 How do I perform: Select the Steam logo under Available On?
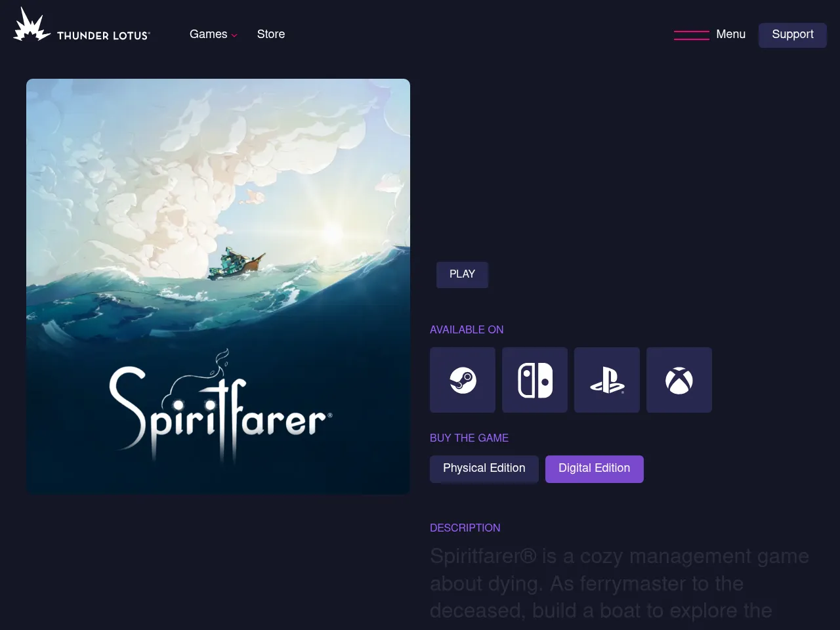(x=462, y=379)
